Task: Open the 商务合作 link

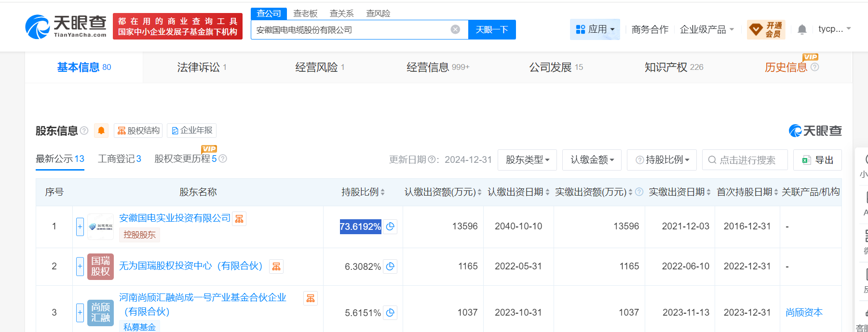Action: tap(650, 29)
